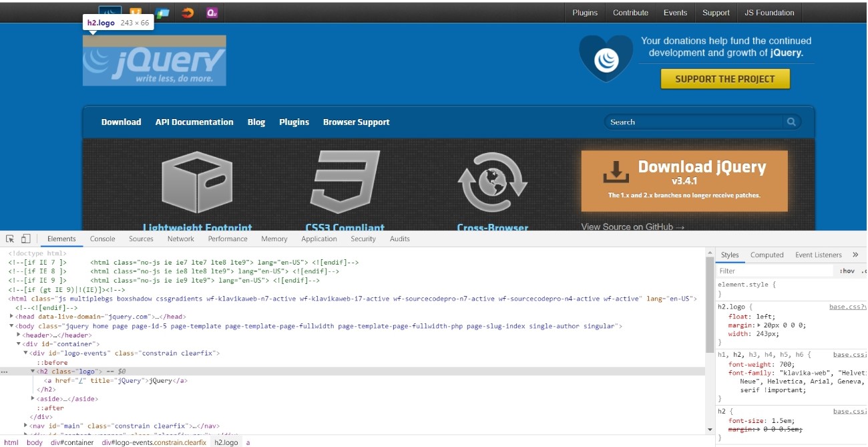The image size is (868, 447).
Task: Switch to the Console tab
Action: pos(102,239)
